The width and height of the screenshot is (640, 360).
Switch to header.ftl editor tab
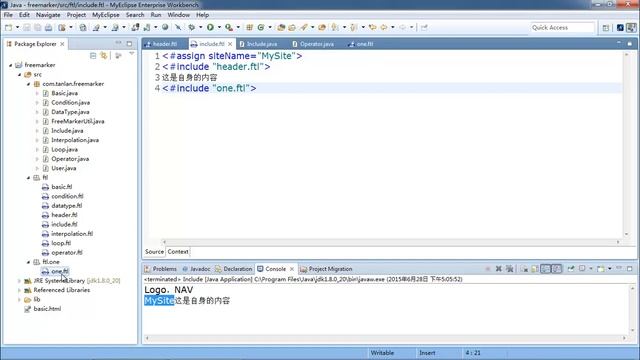click(165, 44)
